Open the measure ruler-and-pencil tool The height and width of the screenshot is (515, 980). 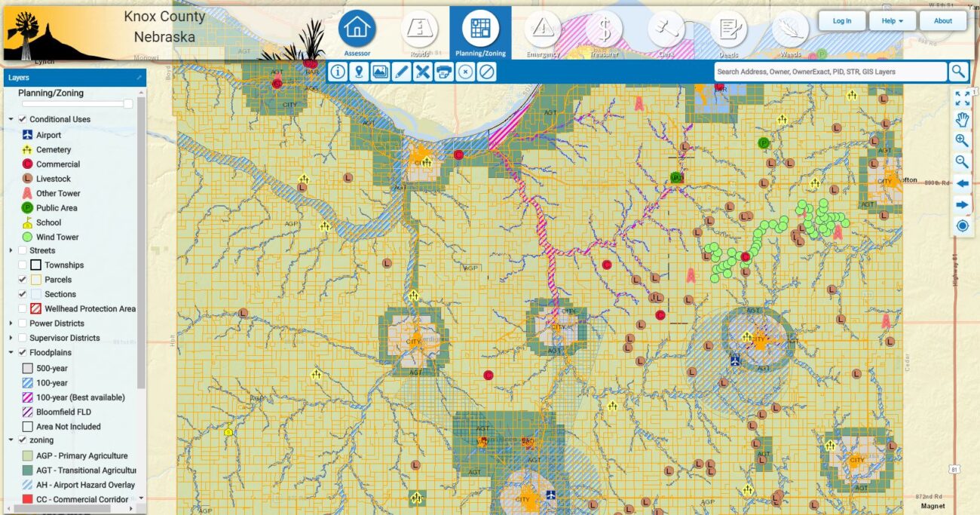pos(423,72)
